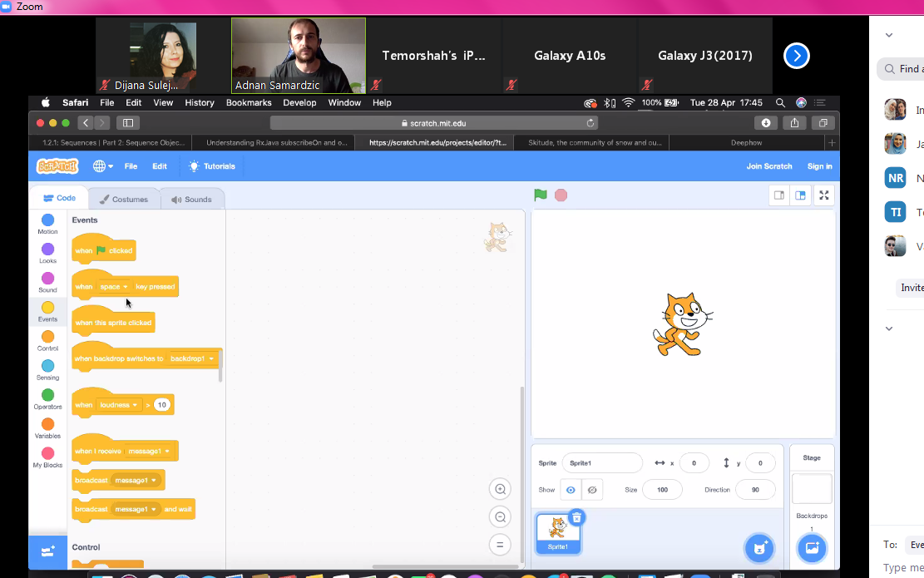Click the green flag to run project
The height and width of the screenshot is (578, 924).
pos(541,195)
